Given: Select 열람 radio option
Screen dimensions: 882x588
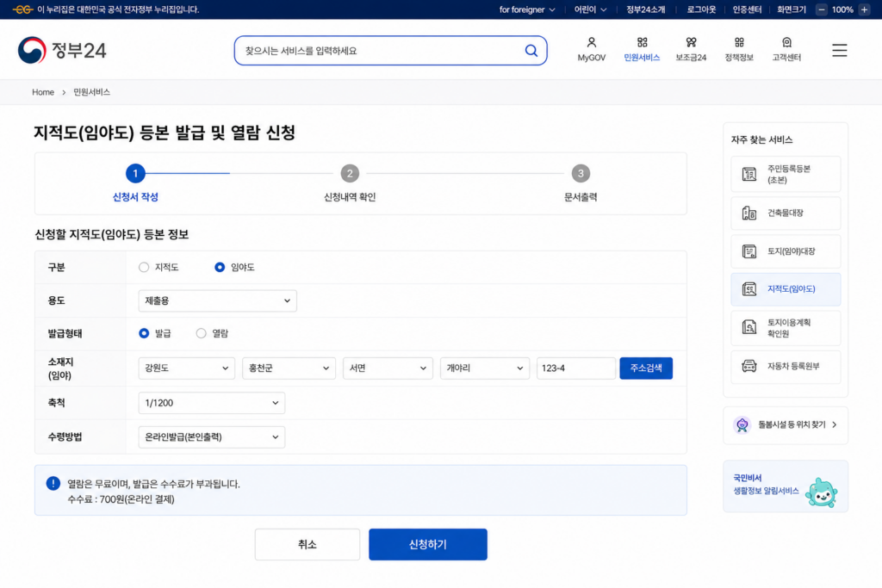Looking at the screenshot, I should pos(201,333).
